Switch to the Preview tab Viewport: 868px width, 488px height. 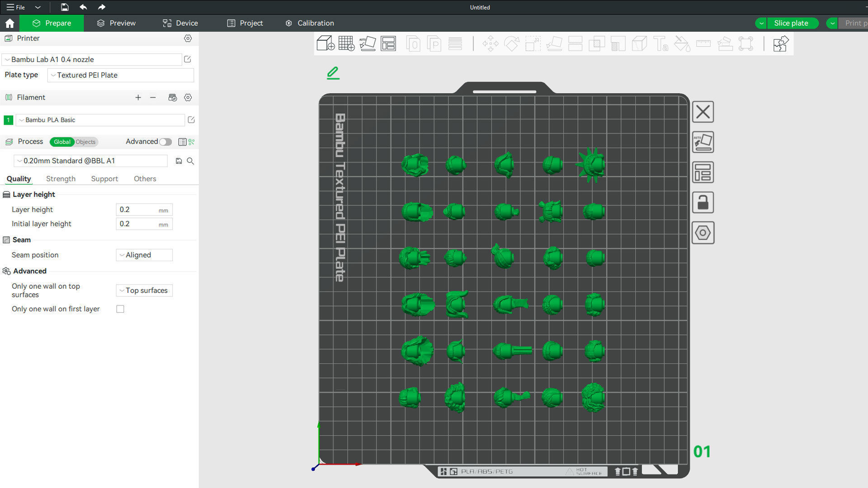click(x=116, y=23)
